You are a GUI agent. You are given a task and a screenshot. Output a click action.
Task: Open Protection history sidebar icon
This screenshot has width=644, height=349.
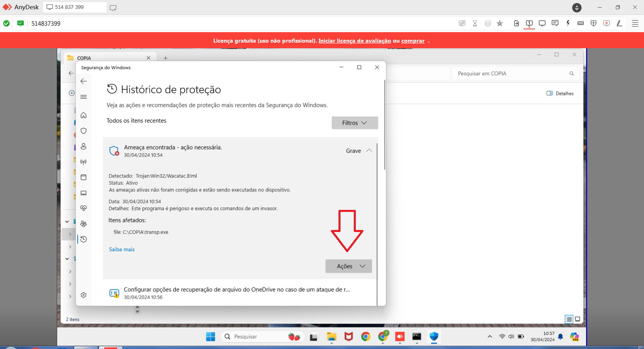(84, 239)
